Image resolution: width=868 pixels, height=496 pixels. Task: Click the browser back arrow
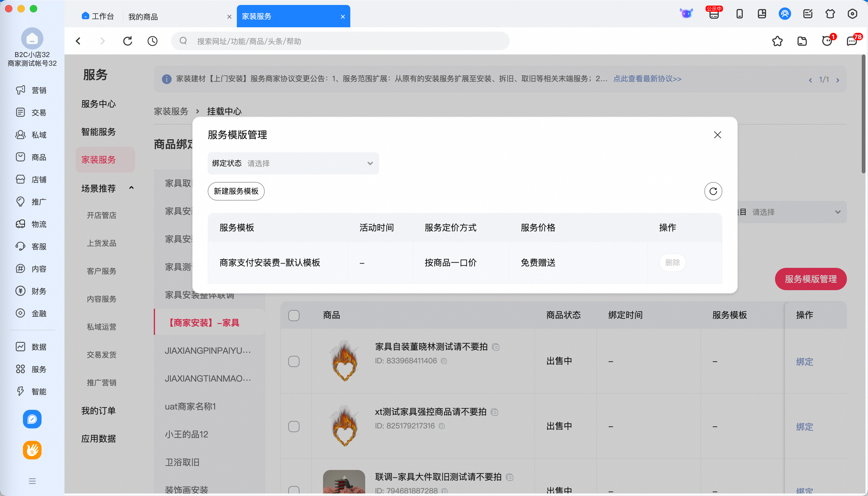(x=78, y=41)
